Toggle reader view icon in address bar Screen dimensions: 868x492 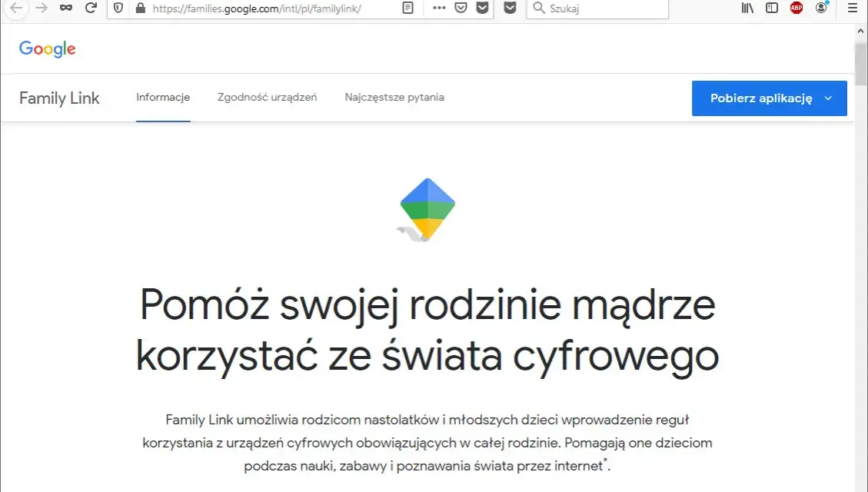click(408, 8)
